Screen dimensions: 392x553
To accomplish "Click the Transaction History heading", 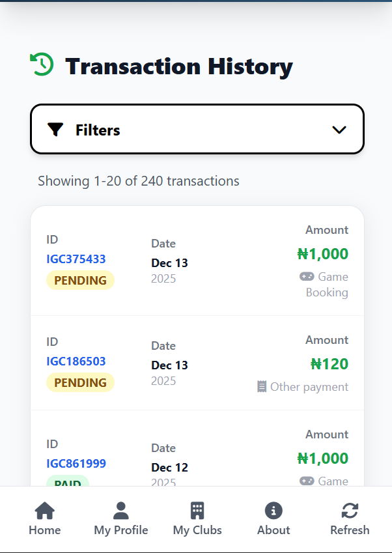I will coord(179,66).
